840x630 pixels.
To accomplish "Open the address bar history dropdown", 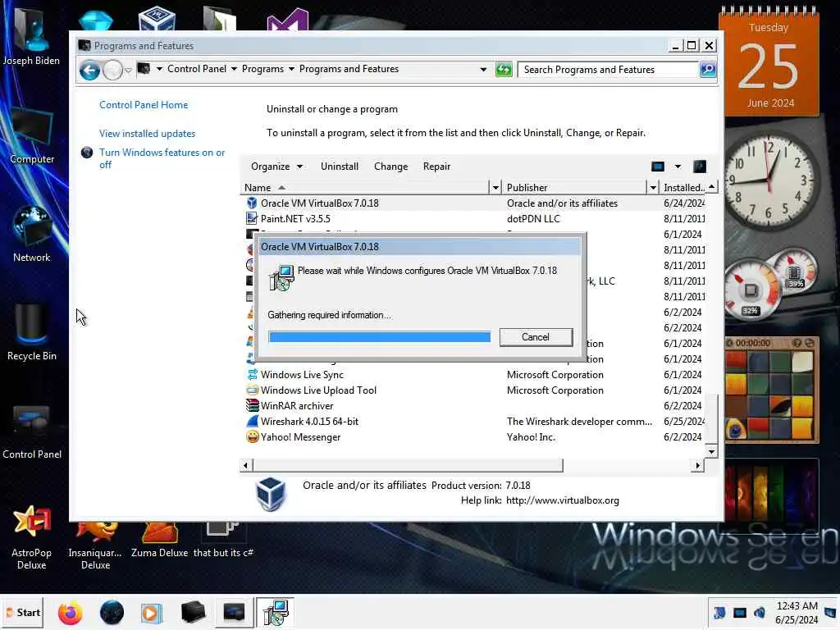I will (x=483, y=70).
